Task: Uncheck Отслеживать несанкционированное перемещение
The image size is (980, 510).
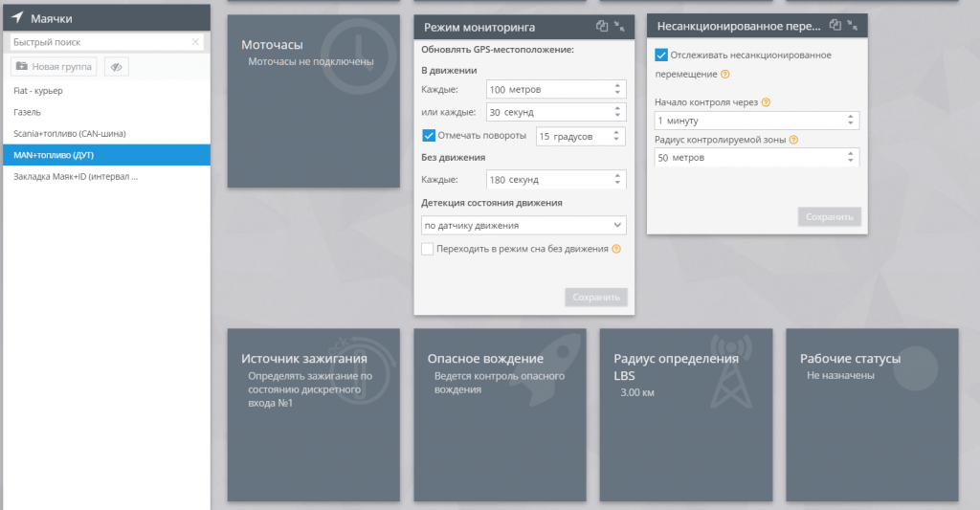Action: point(661,55)
